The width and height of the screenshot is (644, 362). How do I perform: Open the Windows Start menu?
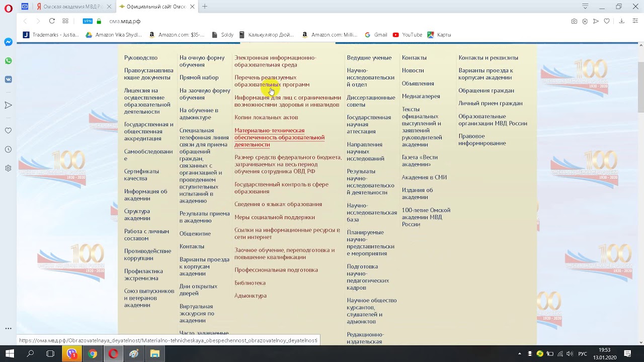point(10,354)
